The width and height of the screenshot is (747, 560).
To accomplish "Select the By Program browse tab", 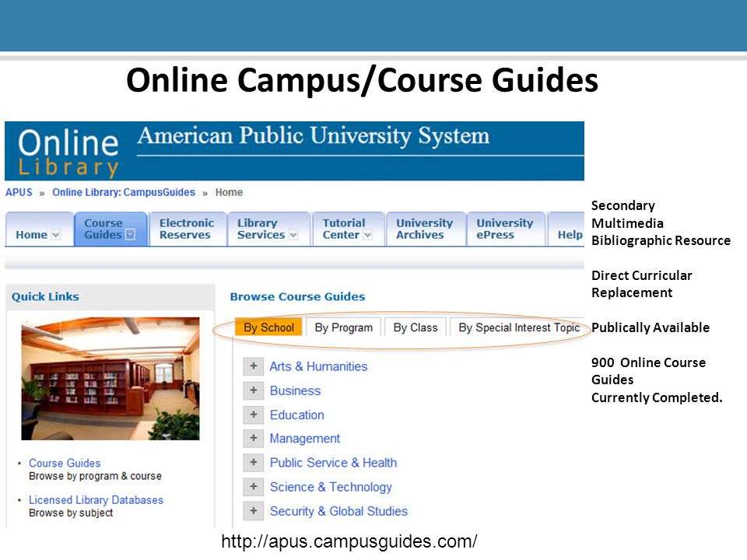I will pos(343,327).
